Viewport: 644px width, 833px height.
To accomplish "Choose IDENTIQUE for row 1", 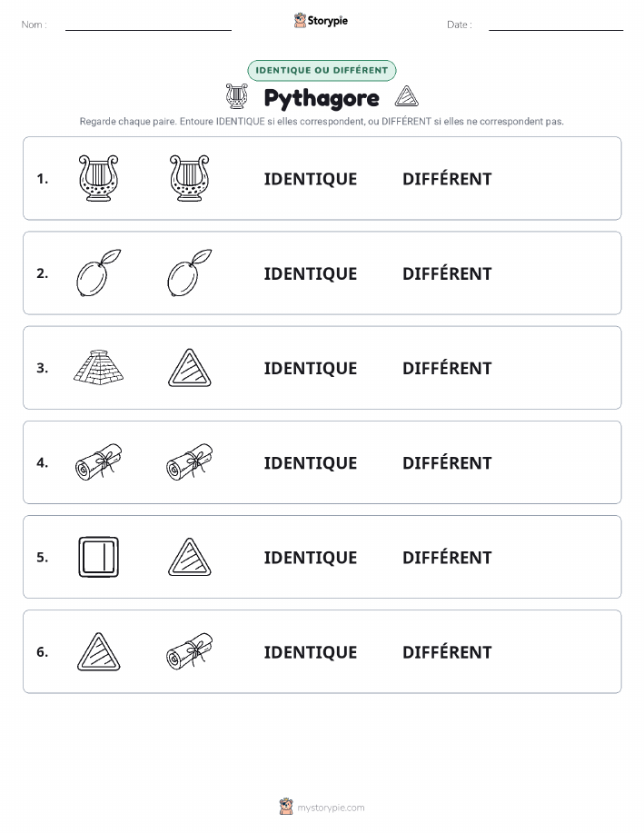I will pos(311,179).
